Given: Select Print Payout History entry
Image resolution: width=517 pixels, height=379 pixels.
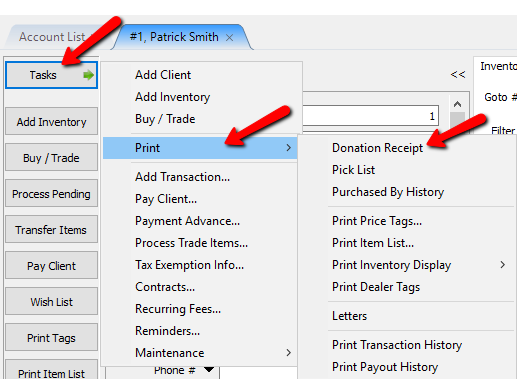Looking at the screenshot, I should 407,367.
